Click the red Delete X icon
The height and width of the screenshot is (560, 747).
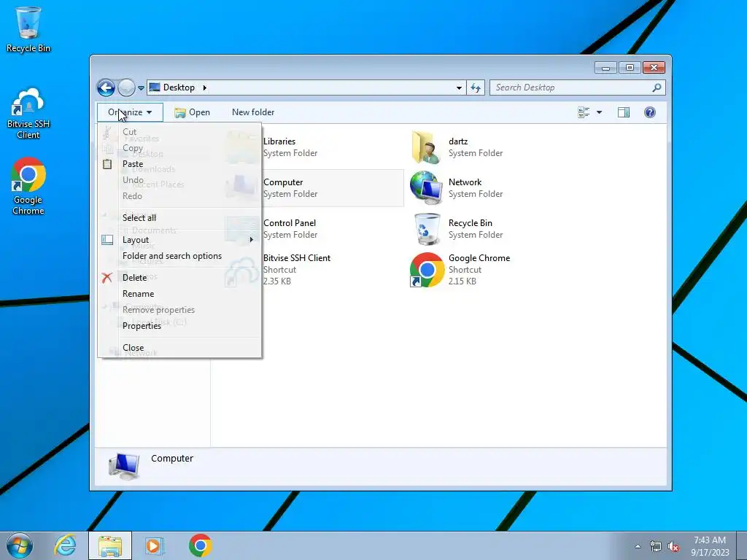(x=107, y=278)
